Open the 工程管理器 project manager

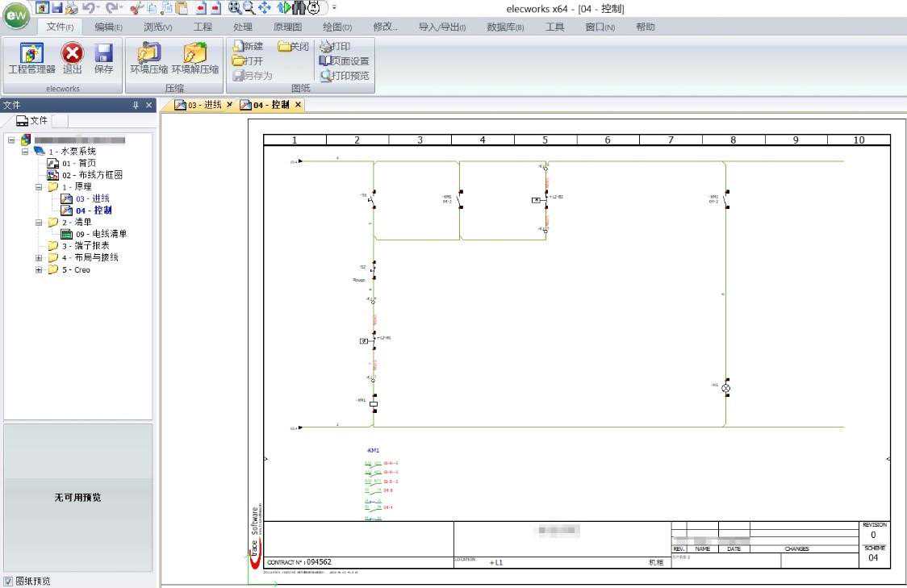tap(31, 54)
